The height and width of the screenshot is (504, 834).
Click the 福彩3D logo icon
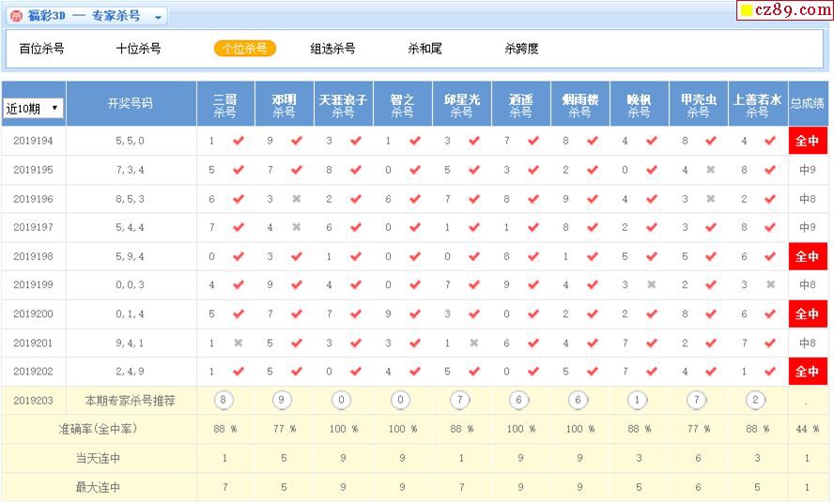[x=17, y=16]
